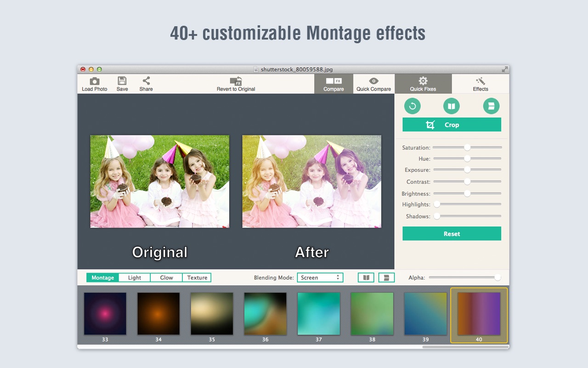Click Revert to Original icon
588x368 pixels.
pyautogui.click(x=236, y=81)
